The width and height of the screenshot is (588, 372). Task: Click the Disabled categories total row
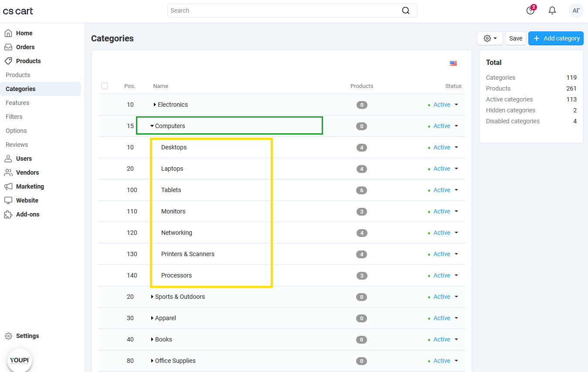click(x=531, y=121)
